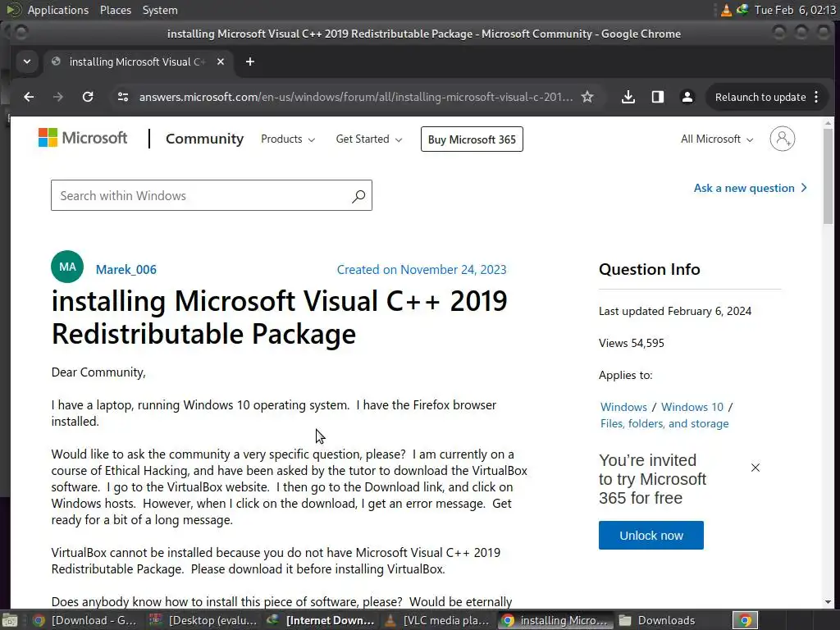Switch to Internet Down... taskbar window

[x=321, y=620]
